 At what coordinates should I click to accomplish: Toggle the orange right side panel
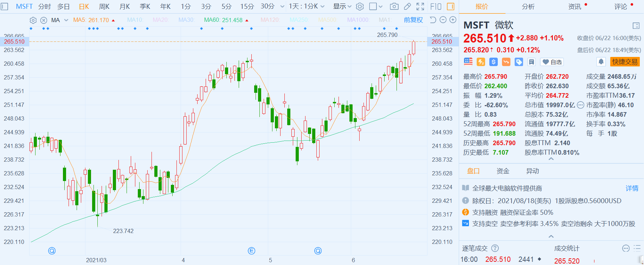pyautogui.click(x=450, y=6)
